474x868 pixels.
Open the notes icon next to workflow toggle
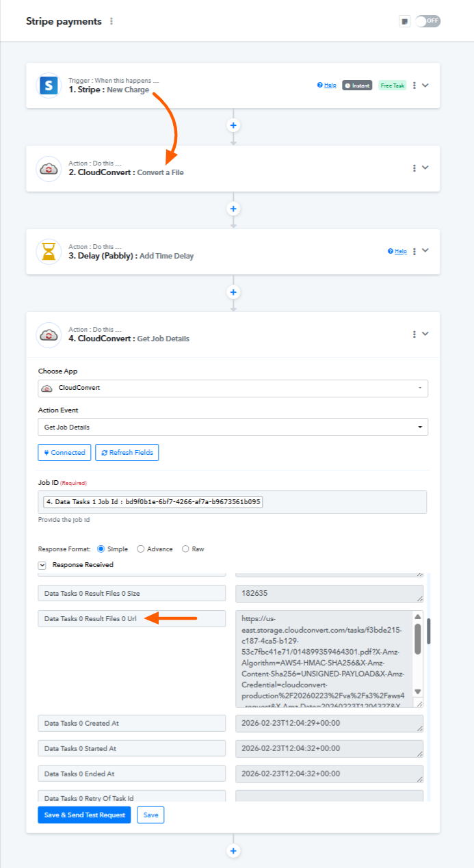[x=405, y=21]
